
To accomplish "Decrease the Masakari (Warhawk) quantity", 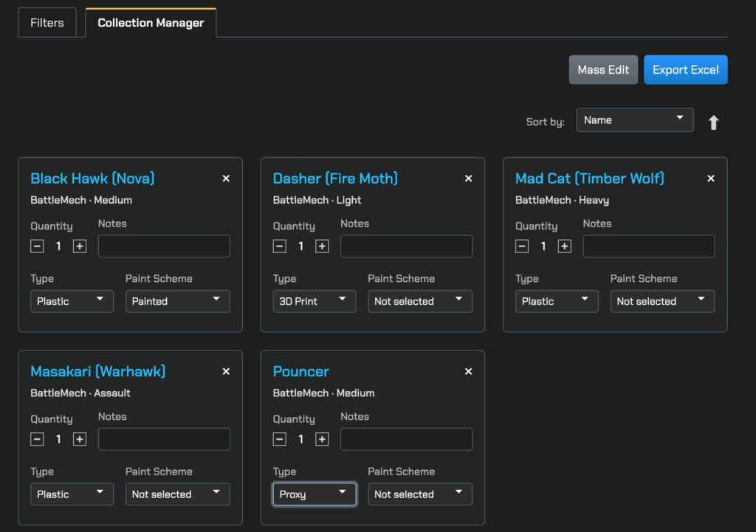I will tap(37, 439).
